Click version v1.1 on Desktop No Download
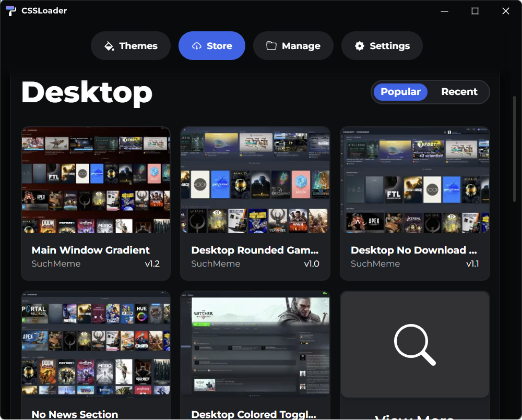The width and height of the screenshot is (522, 420). click(x=472, y=264)
